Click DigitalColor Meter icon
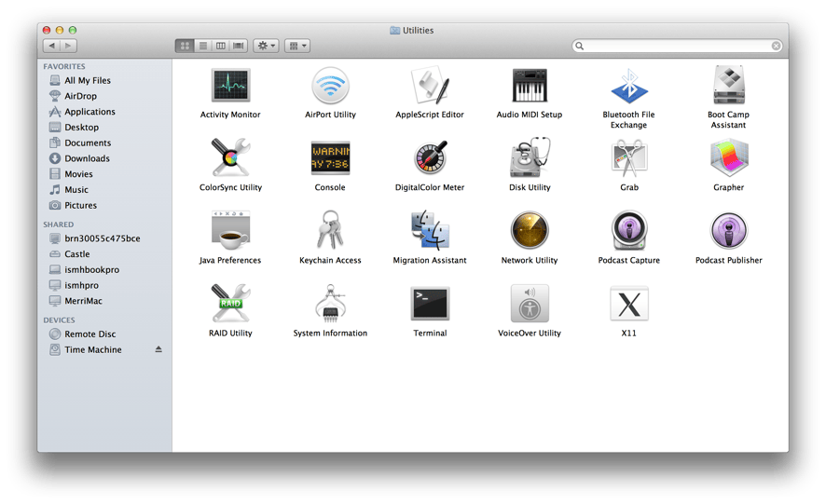The width and height of the screenshot is (826, 504). [430, 157]
